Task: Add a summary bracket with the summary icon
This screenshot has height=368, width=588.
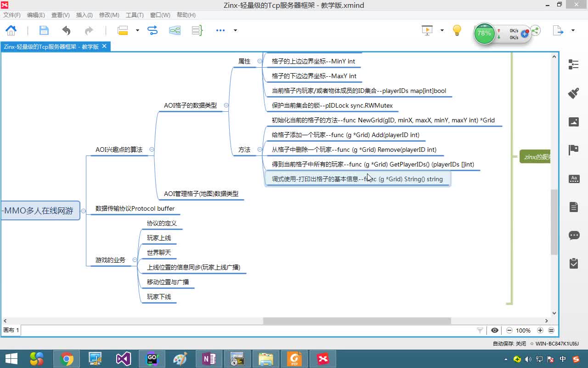Action: (x=197, y=30)
